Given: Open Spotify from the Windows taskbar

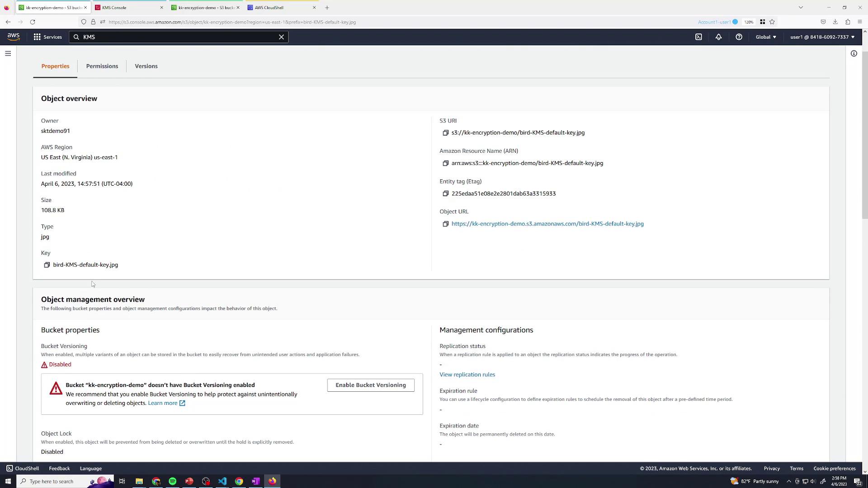Looking at the screenshot, I should 172,482.
